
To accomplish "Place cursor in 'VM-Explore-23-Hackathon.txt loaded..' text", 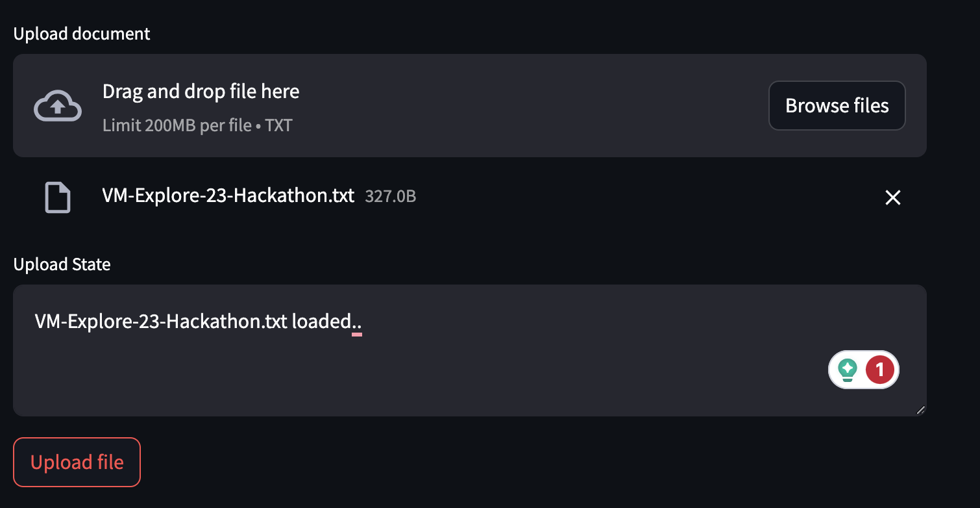I will 198,321.
